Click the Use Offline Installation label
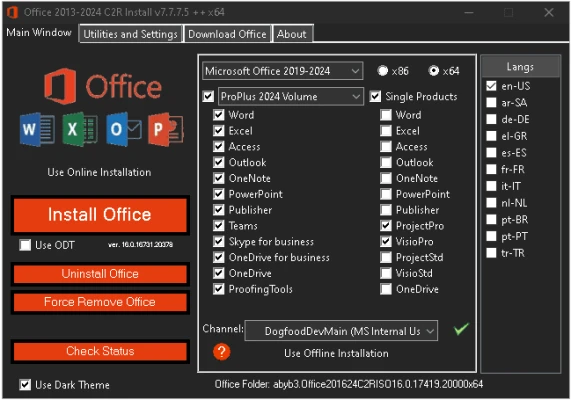Image resolution: width=571 pixels, height=400 pixels. 336,353
